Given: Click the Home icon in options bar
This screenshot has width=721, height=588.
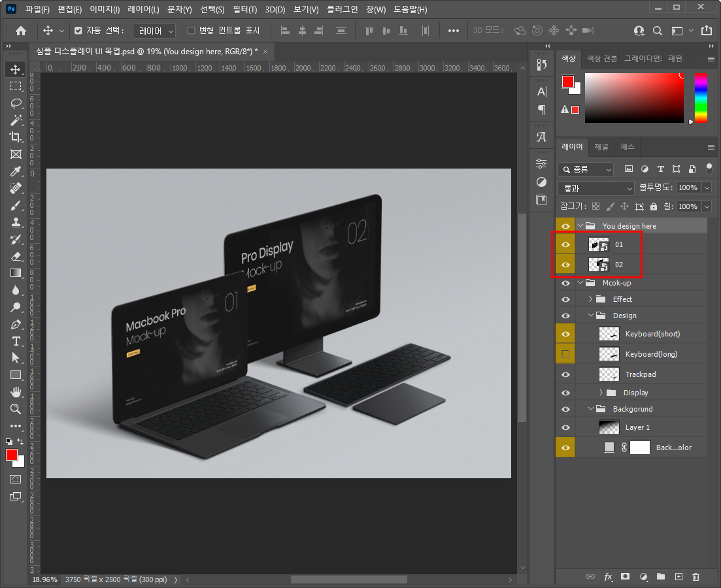Looking at the screenshot, I should (21, 31).
